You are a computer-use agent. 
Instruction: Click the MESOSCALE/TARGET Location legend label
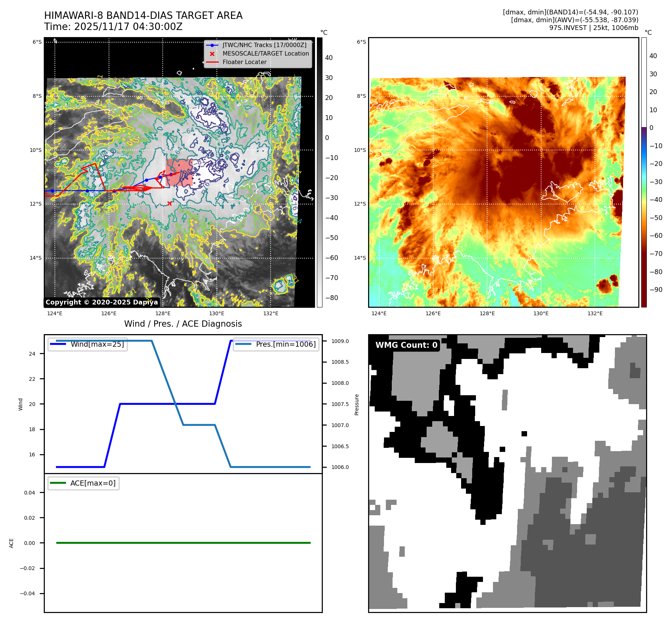(x=265, y=54)
